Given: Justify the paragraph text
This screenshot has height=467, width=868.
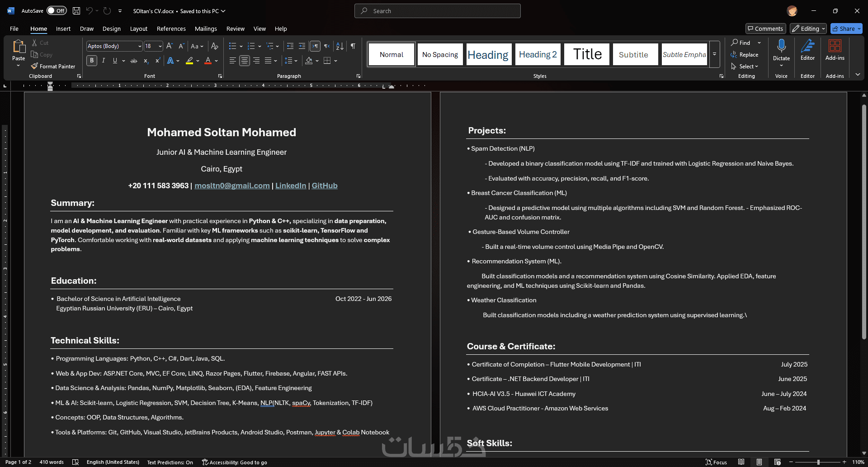Looking at the screenshot, I should [x=268, y=61].
